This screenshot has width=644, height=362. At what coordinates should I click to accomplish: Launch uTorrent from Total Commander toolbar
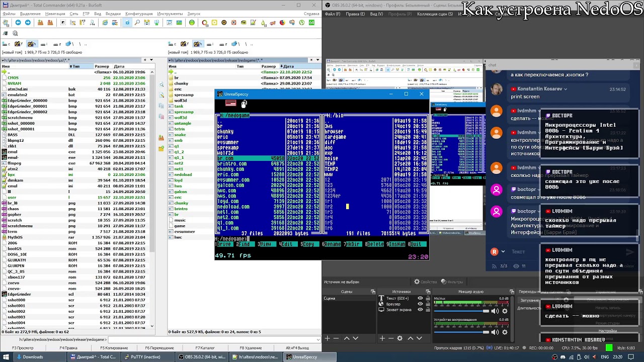pyautogui.click(x=302, y=22)
